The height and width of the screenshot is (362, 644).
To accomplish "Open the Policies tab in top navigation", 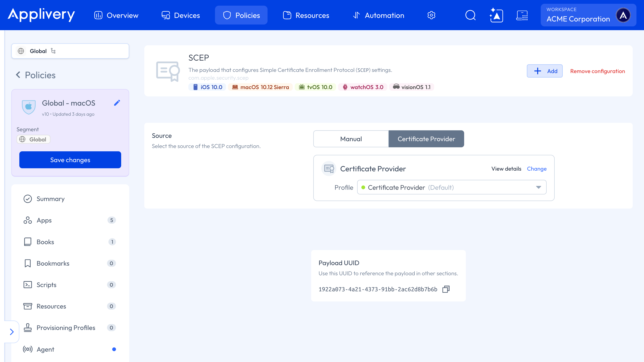I will [x=241, y=15].
